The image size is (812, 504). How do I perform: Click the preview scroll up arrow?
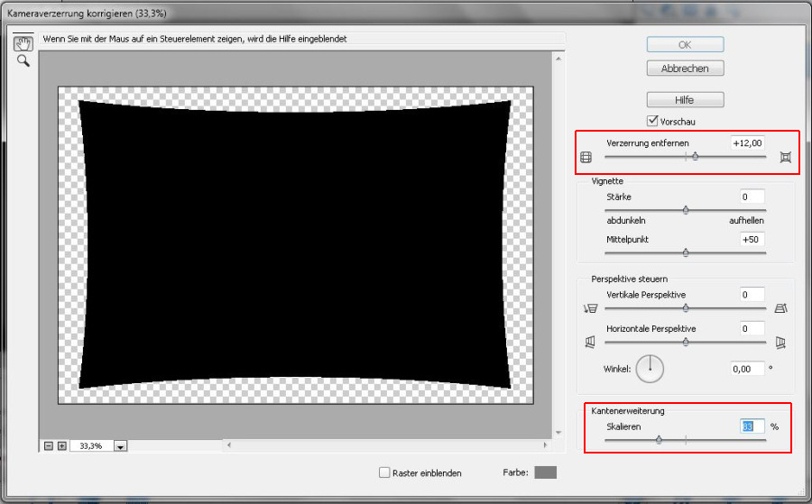click(558, 59)
